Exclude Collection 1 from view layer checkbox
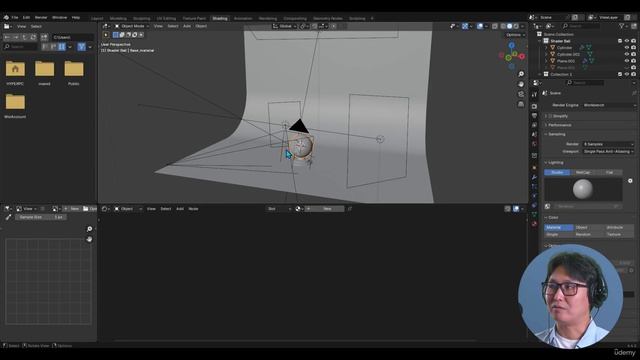This screenshot has width=640, height=360. pyautogui.click(x=620, y=74)
